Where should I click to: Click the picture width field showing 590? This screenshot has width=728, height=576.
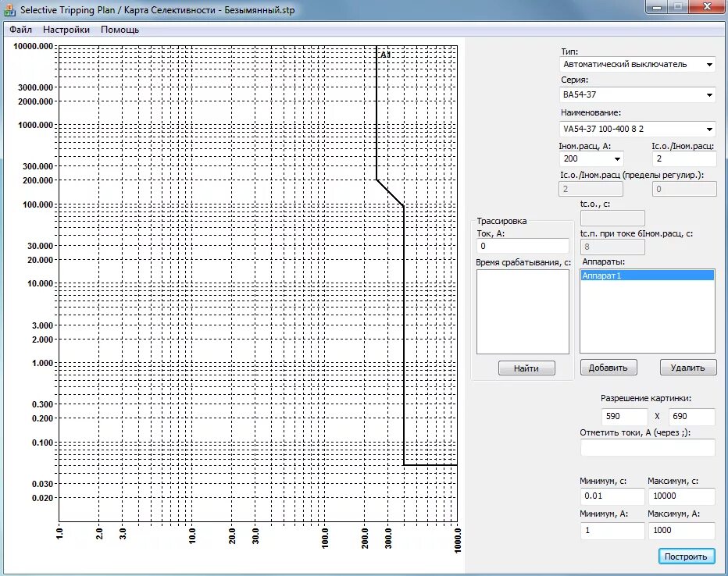[624, 417]
